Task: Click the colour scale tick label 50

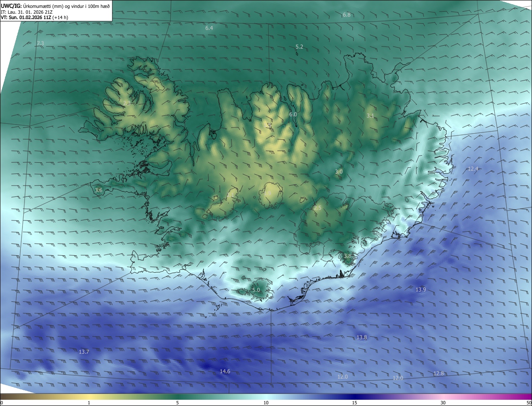Action: [x=529, y=403]
